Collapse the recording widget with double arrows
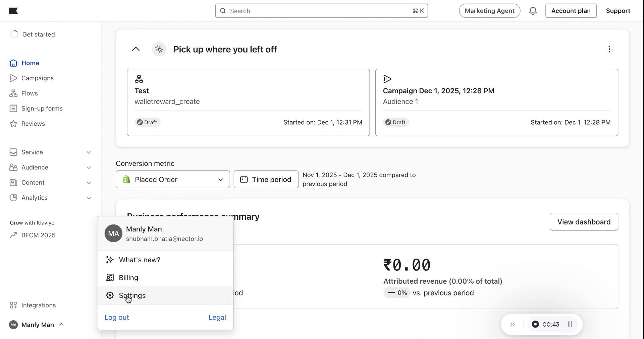 pyautogui.click(x=512, y=324)
